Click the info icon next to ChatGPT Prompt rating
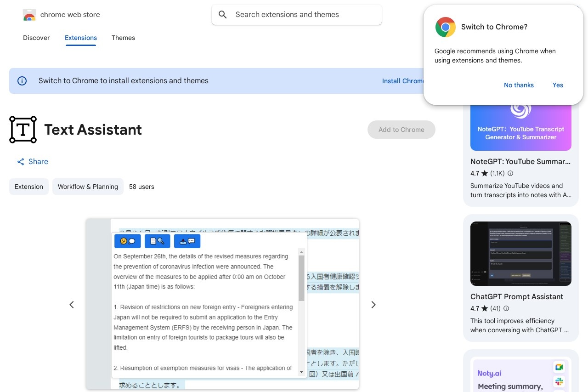The width and height of the screenshot is (588, 392). pos(506,308)
